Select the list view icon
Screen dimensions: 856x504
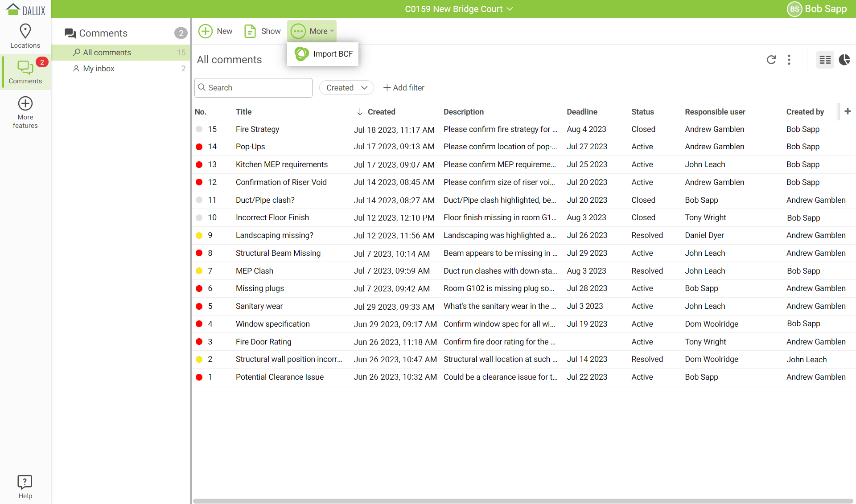825,60
